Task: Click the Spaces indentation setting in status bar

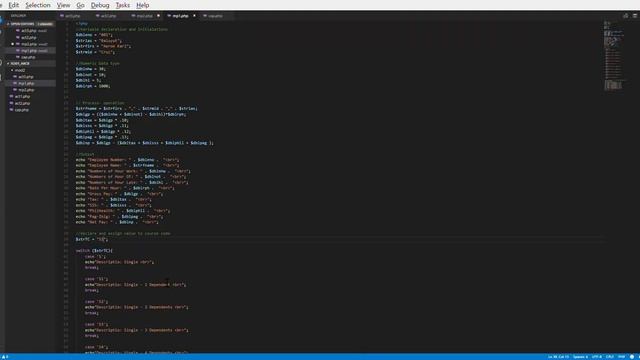Action: (580, 357)
